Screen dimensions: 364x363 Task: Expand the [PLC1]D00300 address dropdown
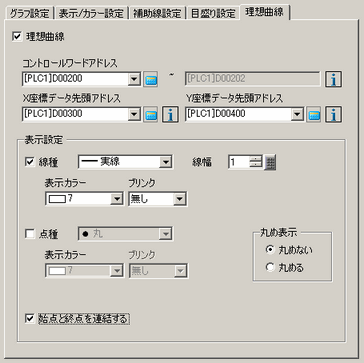[133, 115]
